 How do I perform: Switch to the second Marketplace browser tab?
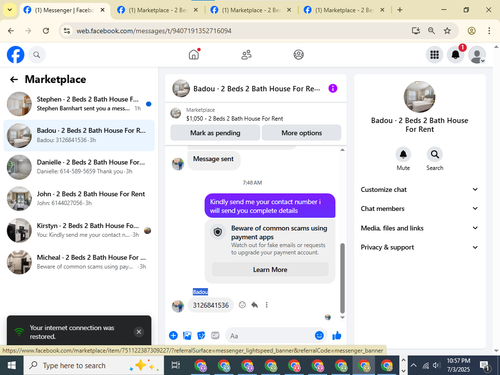coord(158,10)
